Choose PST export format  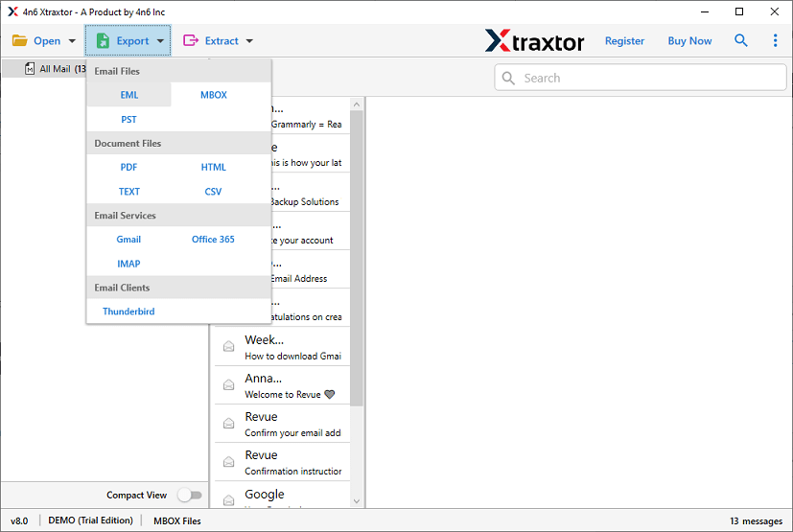point(128,120)
